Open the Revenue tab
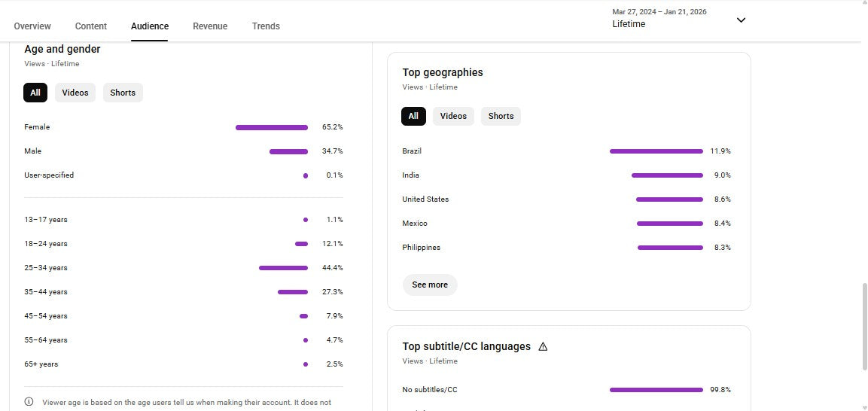868x411 pixels. tap(210, 26)
